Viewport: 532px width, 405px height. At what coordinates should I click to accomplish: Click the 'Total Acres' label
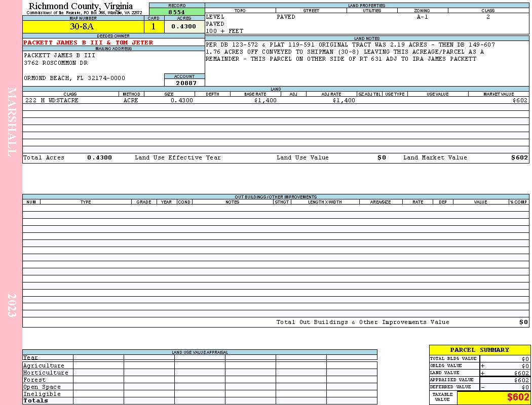(44, 157)
